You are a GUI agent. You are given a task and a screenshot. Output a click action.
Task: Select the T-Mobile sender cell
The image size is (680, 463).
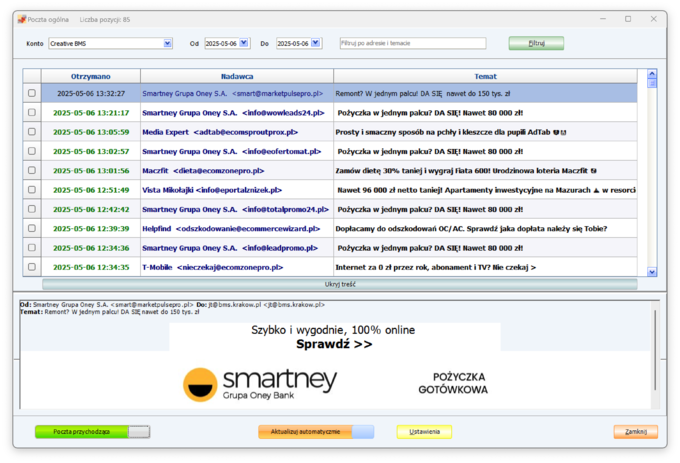(237, 267)
